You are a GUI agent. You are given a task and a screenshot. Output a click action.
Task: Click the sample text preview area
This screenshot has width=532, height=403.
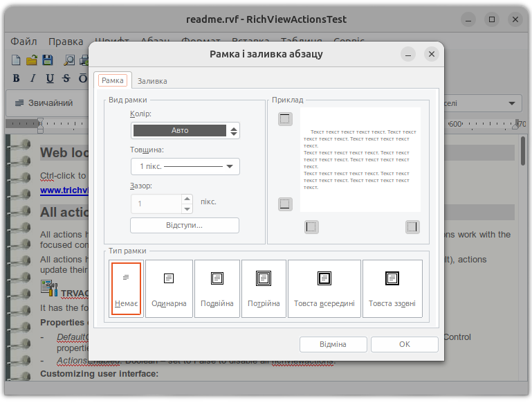point(360,159)
